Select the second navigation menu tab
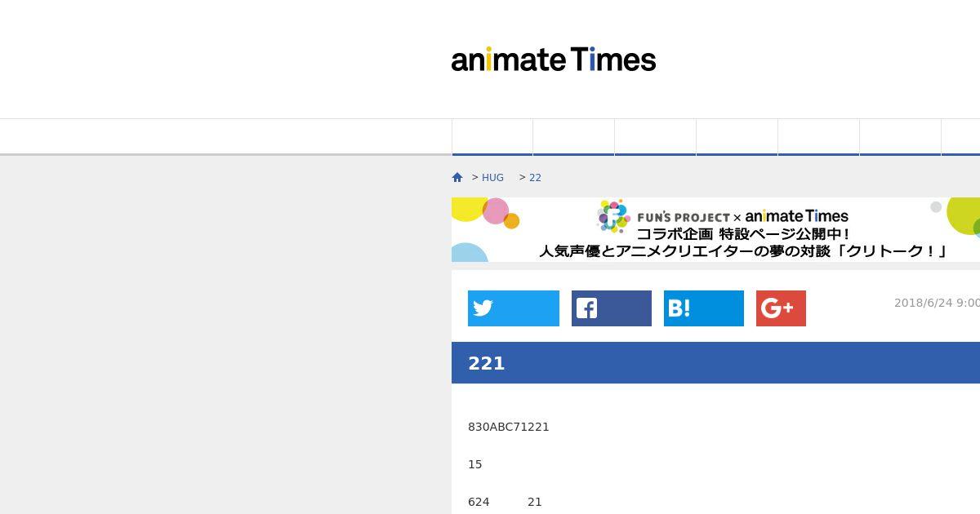980x514 pixels. pyautogui.click(x=574, y=136)
